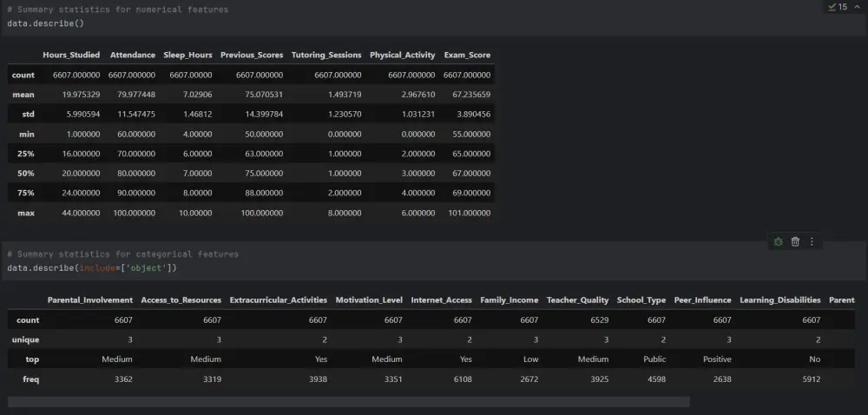The width and height of the screenshot is (868, 415).
Task: Click the Tutoring_Sessions column header
Action: (x=326, y=55)
